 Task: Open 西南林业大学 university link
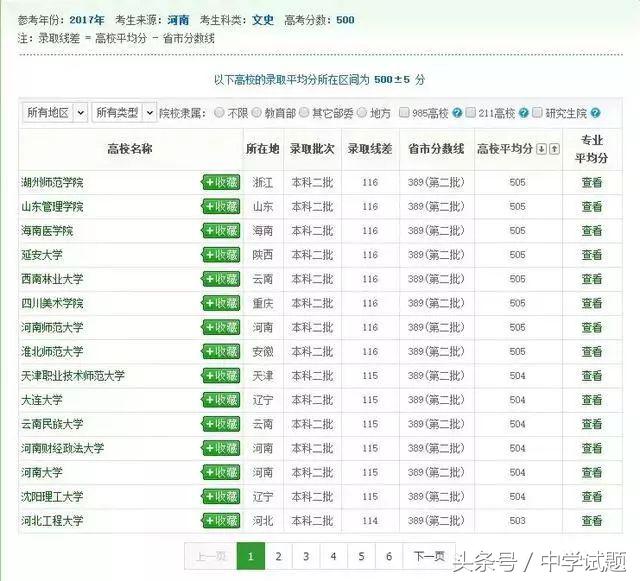52,279
